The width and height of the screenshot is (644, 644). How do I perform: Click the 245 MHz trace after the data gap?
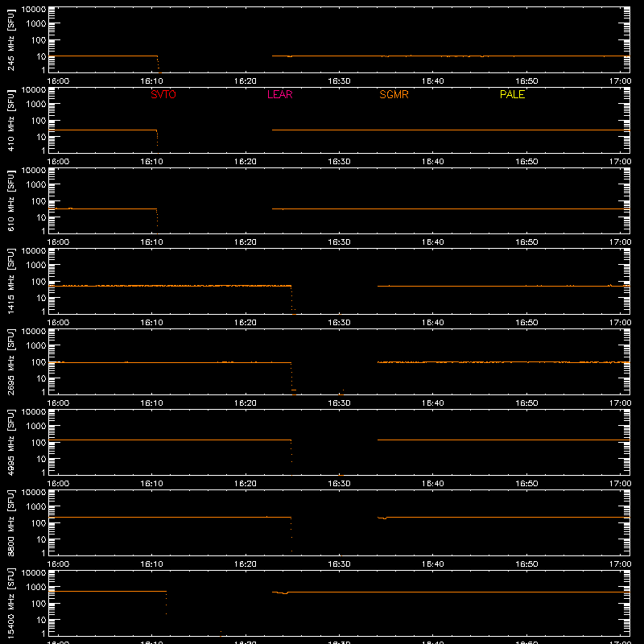pos(451,56)
